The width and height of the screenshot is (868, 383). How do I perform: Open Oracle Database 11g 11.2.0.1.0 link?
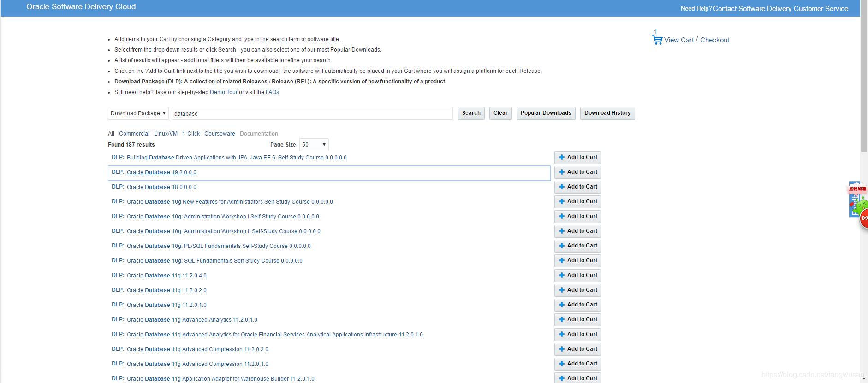[x=166, y=305]
